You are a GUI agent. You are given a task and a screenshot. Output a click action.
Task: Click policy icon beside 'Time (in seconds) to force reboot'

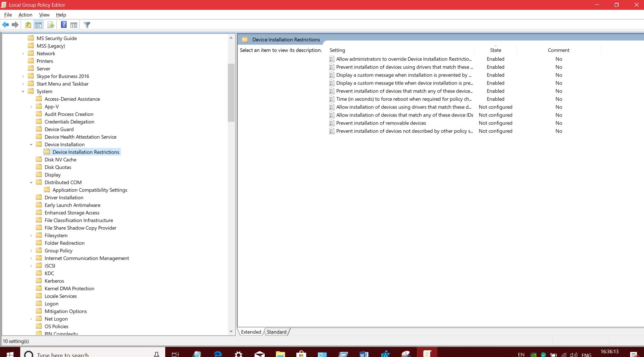tap(332, 99)
